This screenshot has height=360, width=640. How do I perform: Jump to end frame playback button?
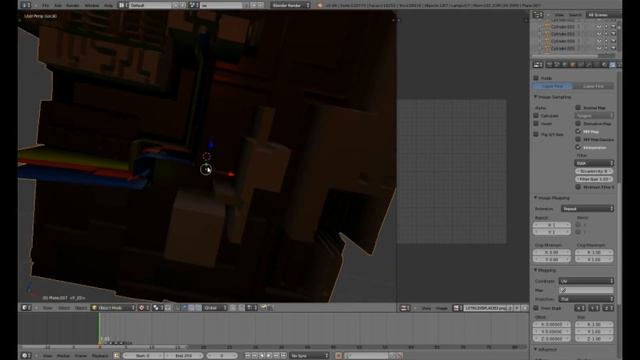click(284, 356)
